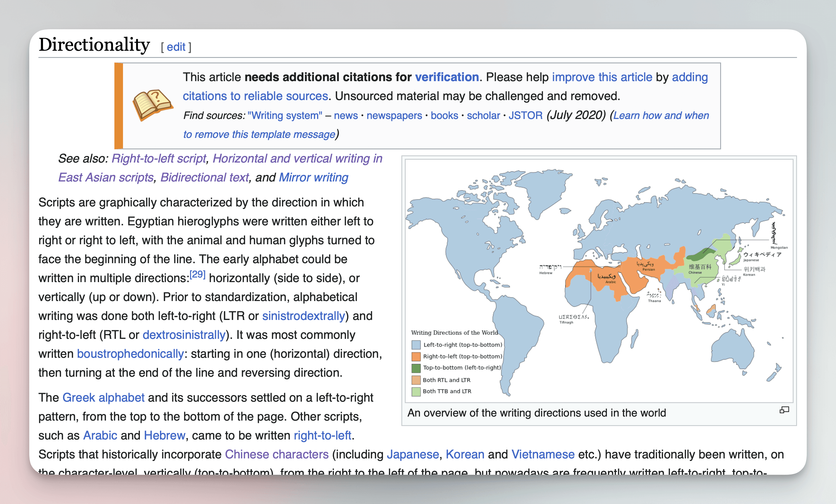The width and height of the screenshot is (836, 504).
Task: Open the right-to-left link in paragraph
Action: click(x=322, y=435)
